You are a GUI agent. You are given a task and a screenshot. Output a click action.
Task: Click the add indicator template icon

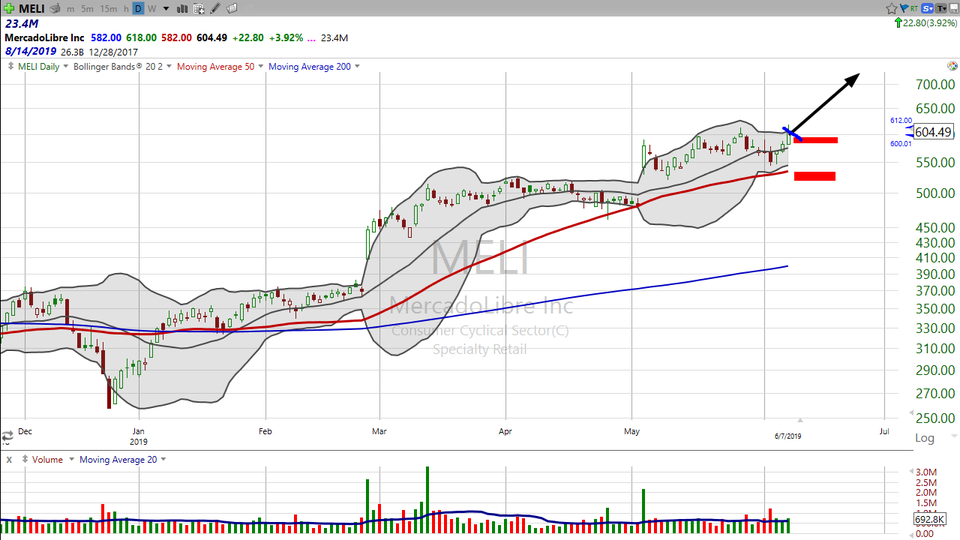pos(199,9)
